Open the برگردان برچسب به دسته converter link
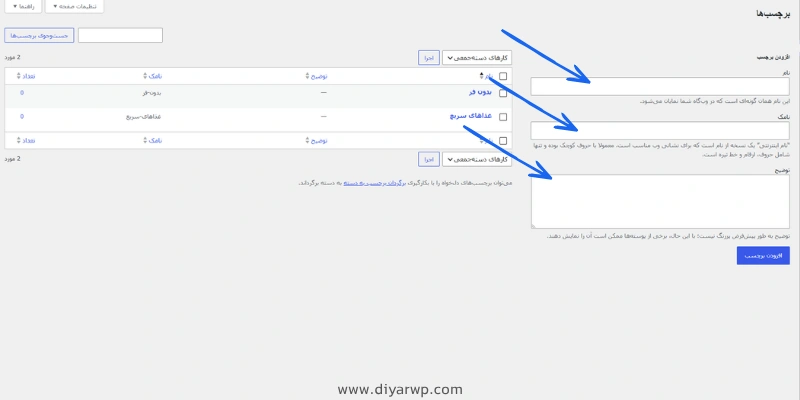Image resolution: width=800 pixels, height=400 pixels. coord(373,183)
